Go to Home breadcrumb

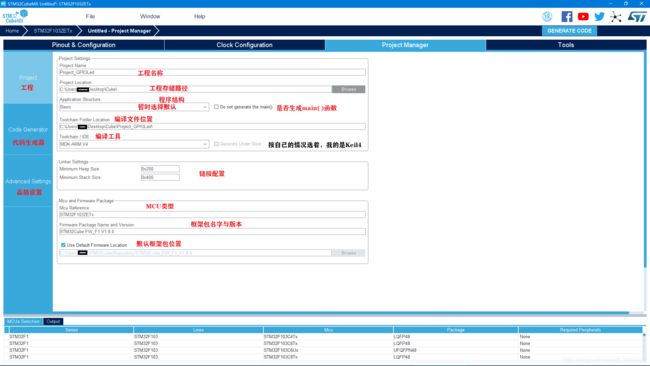tap(12, 31)
